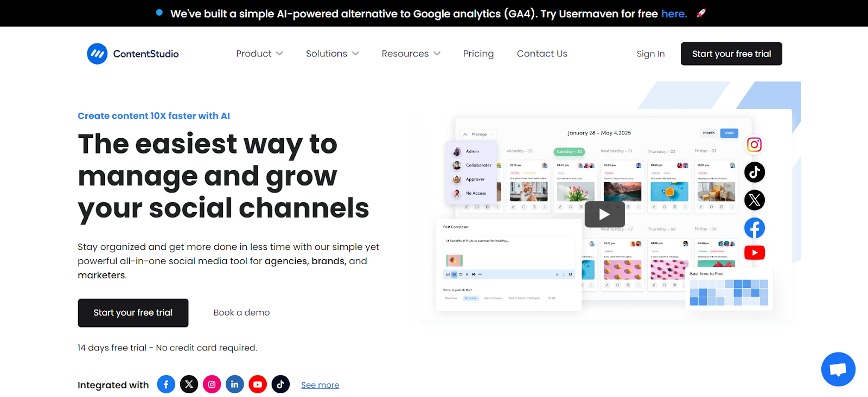868x397 pixels.
Task: Select Week view in calendar preview
Action: point(729,133)
